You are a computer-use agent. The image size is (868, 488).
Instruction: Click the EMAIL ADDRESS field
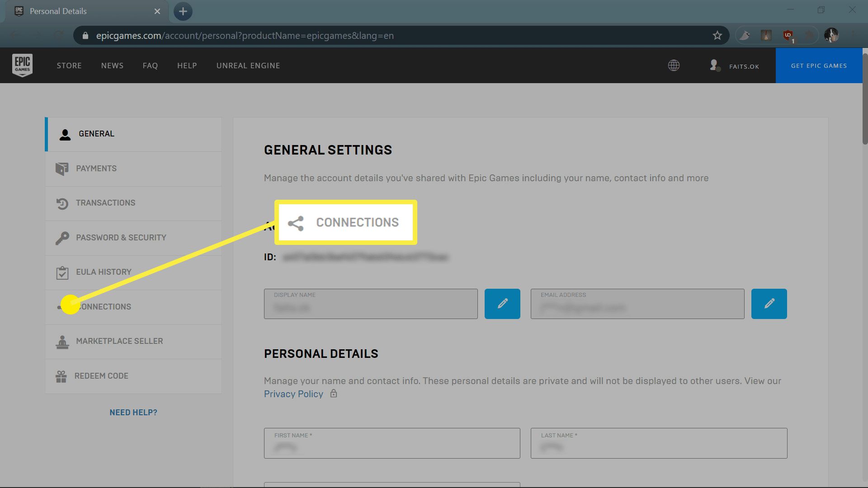[637, 304]
